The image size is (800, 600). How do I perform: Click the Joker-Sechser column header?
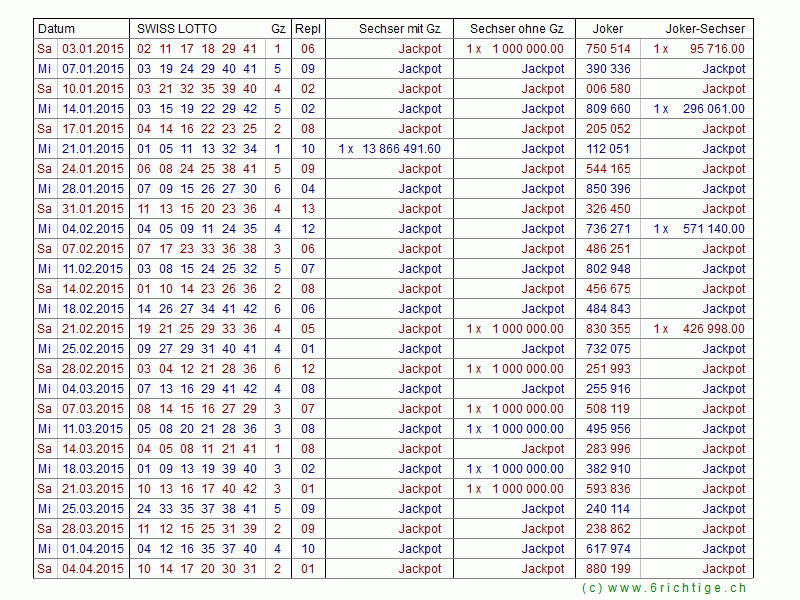pyautogui.click(x=705, y=29)
